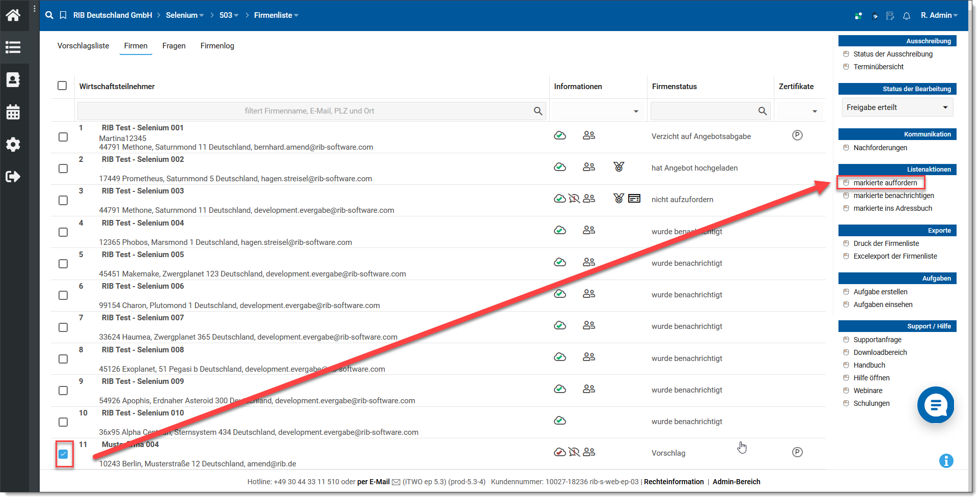Click medal icon for Selenium 002
980x500 pixels.
pos(619,167)
